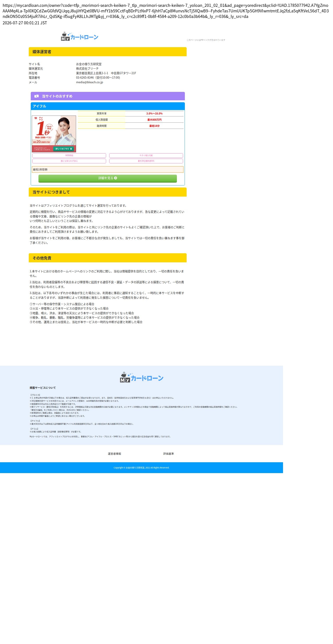Click the WEB完結 tag
Image resolution: width=333 pixels, height=644 pixels.
tap(69, 155)
